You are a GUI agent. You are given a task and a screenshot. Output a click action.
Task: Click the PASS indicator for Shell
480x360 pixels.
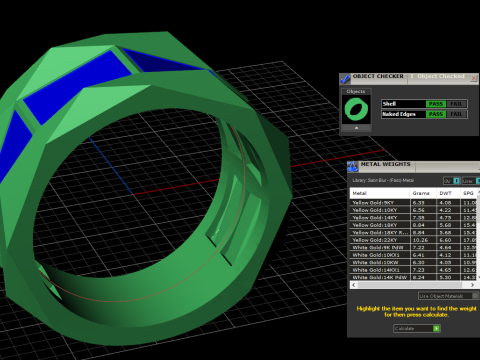436,104
